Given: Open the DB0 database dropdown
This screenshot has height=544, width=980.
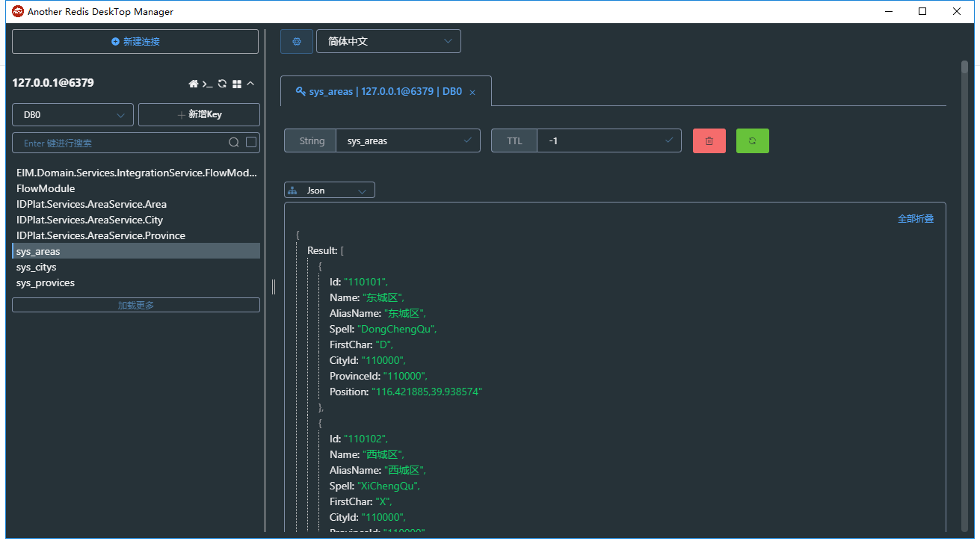Looking at the screenshot, I should pos(73,115).
